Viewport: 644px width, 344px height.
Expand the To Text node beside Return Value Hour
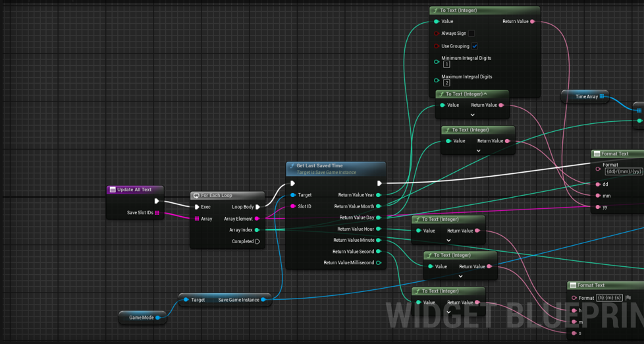(448, 241)
